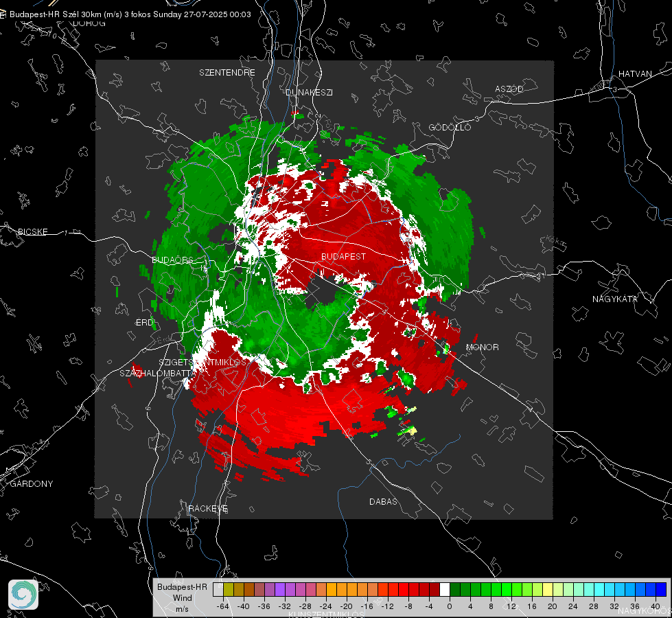Click the DABAS town label

[x=383, y=501]
